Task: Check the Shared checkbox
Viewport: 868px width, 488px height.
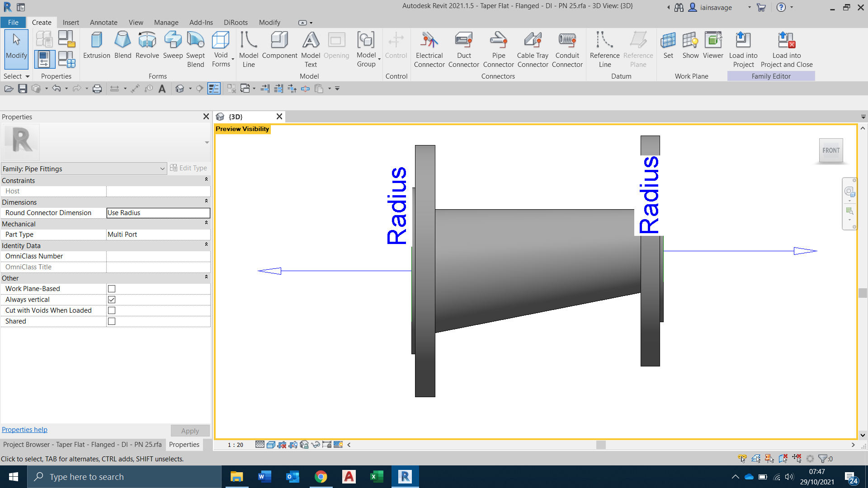Action: tap(112, 321)
